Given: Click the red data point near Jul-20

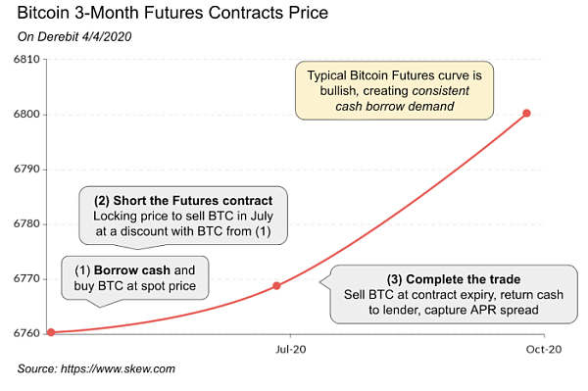Looking at the screenshot, I should (x=276, y=286).
